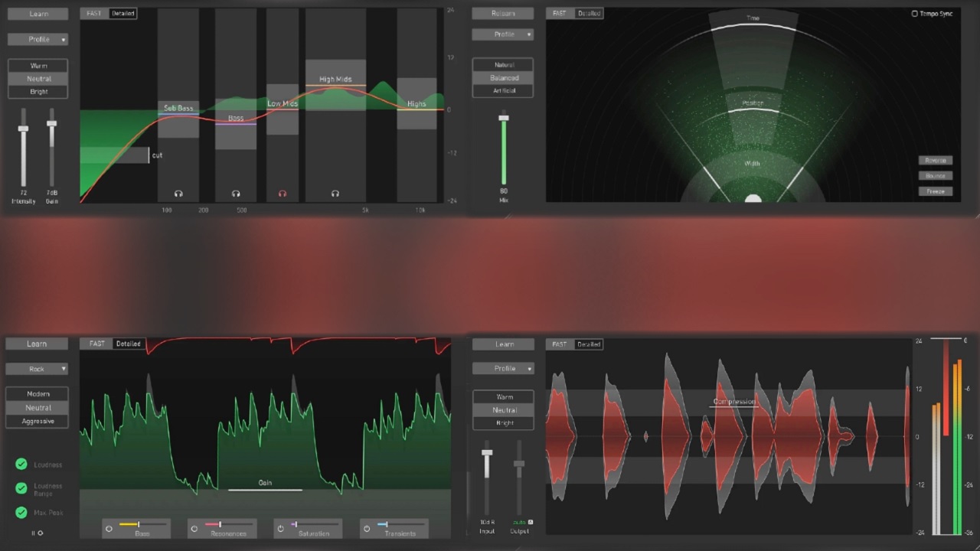Click pause/reset icon below Max. Peak

37,533
